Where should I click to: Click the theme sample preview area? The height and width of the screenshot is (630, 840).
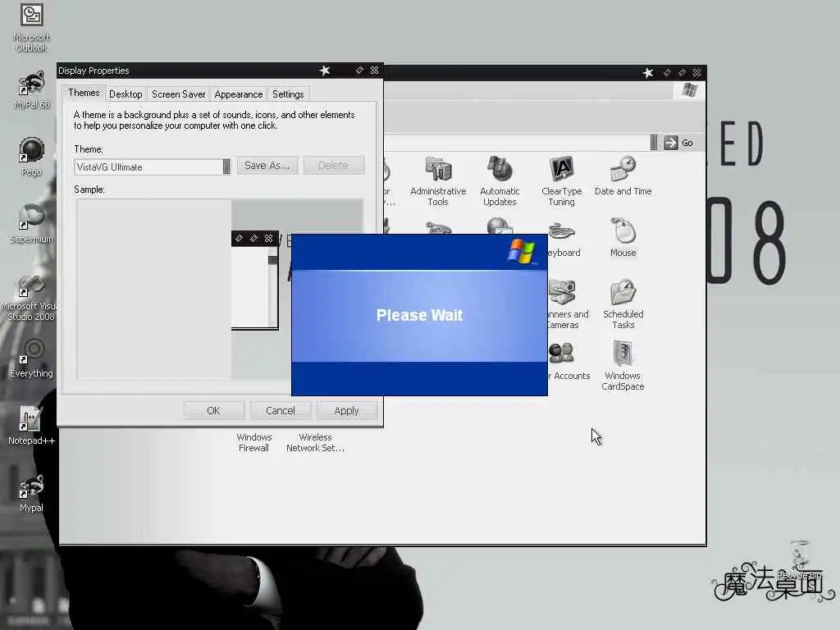220,290
